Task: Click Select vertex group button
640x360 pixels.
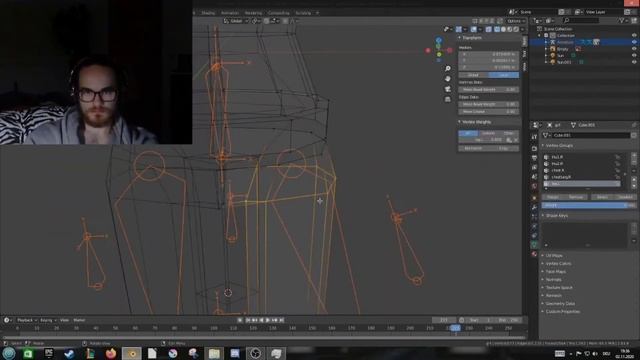Action: [x=602, y=197]
